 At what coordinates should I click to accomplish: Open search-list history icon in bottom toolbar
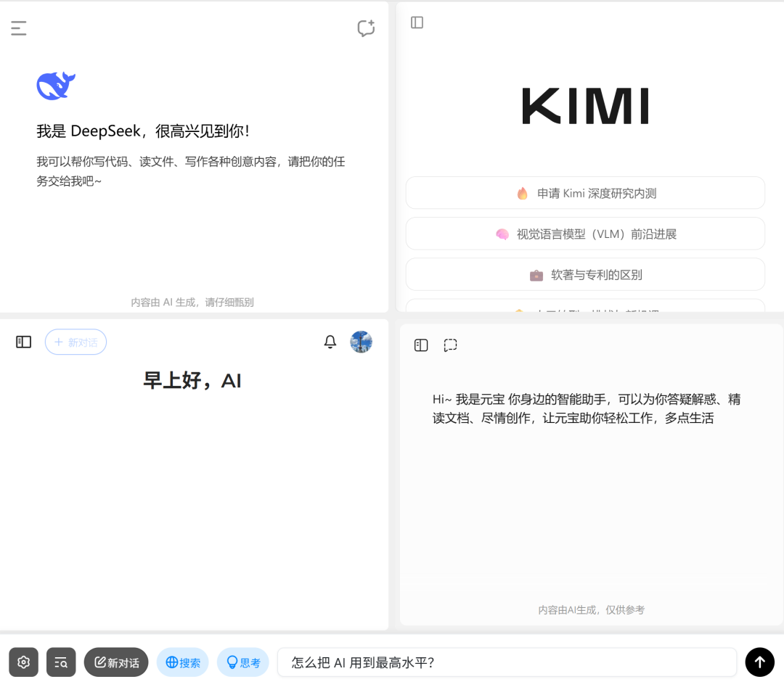coord(61,662)
